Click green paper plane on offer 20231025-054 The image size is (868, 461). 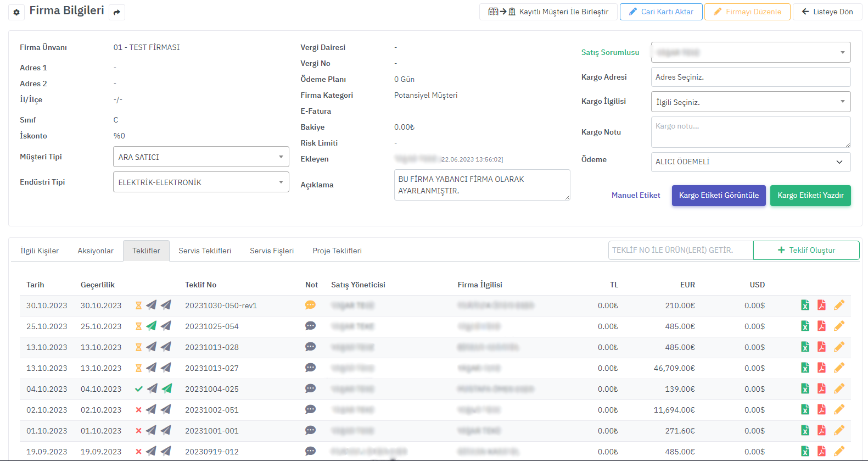[152, 326]
